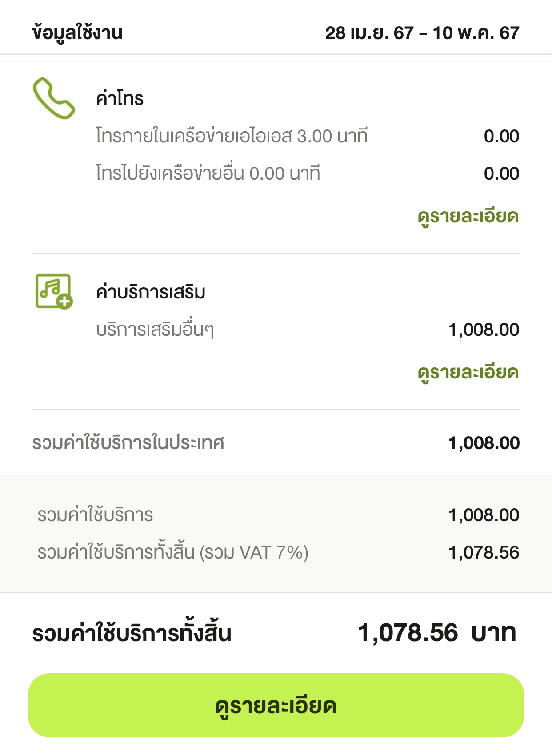Viewport: 552px width, 756px height.
Task: Tap the 1,078.56 VAT-inclusive amount
Action: pyautogui.click(x=484, y=553)
